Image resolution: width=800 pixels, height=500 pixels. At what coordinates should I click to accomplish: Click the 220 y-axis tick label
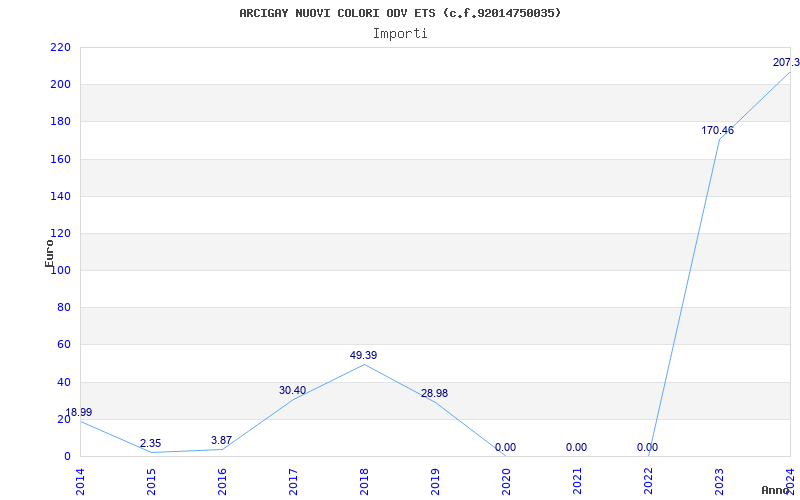(60, 47)
